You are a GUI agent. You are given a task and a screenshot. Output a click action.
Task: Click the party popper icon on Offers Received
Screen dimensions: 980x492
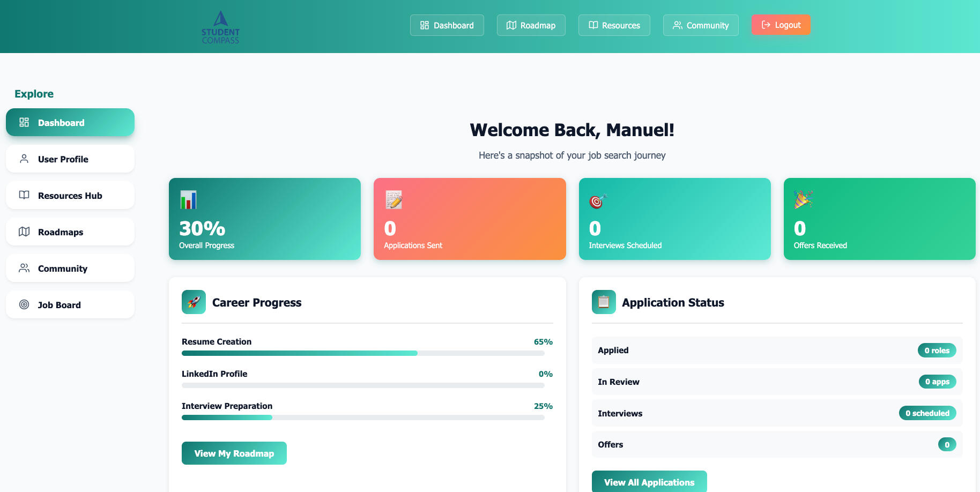point(803,199)
